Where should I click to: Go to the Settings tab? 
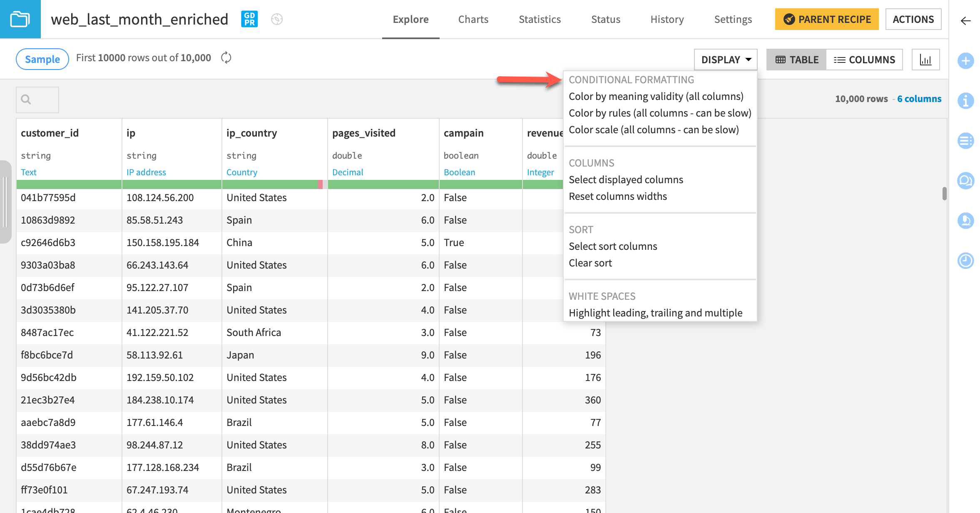[x=733, y=20]
